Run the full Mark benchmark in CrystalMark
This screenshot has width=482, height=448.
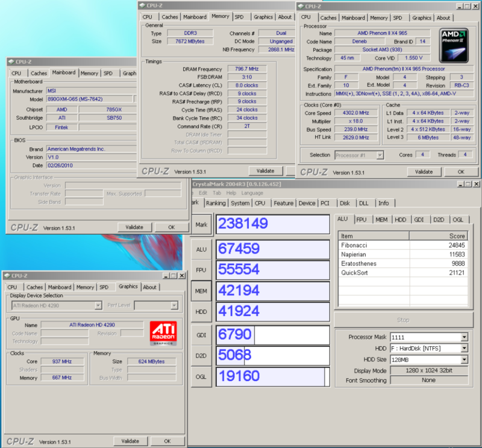201,224
